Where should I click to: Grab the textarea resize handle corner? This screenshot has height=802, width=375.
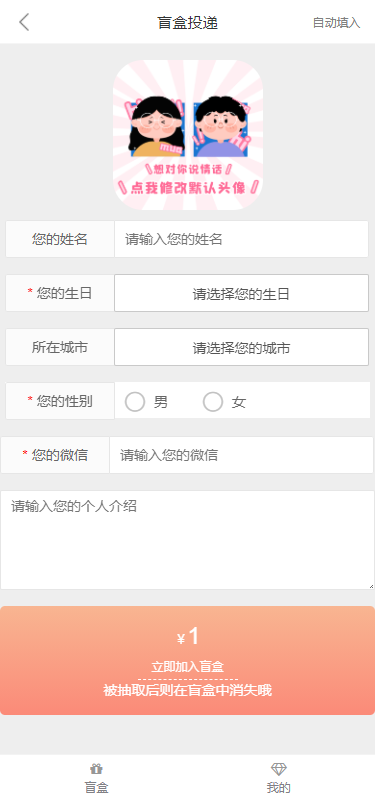point(371,586)
